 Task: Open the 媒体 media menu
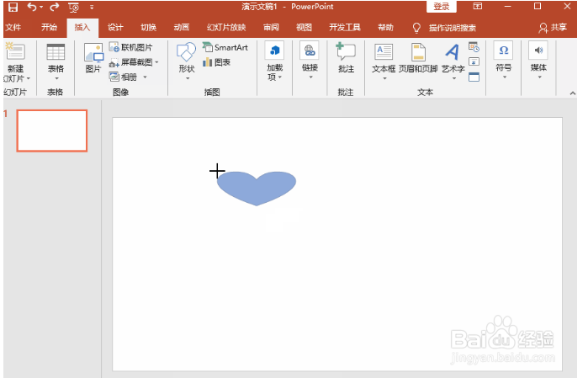click(538, 60)
